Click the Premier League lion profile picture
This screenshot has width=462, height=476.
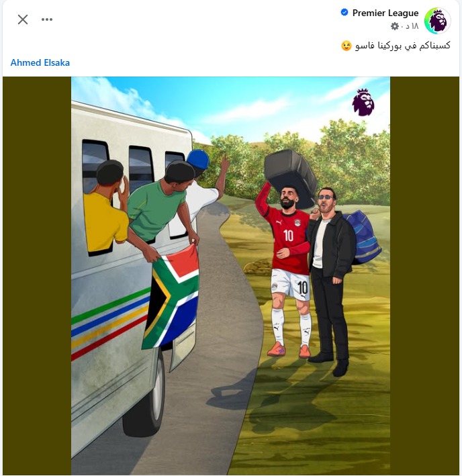click(437, 21)
